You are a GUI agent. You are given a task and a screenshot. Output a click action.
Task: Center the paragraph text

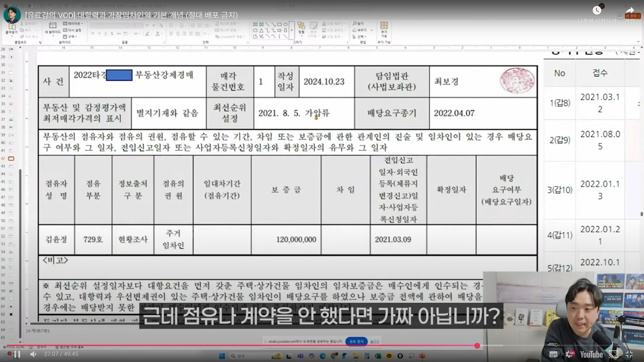pyautogui.click(x=178, y=34)
